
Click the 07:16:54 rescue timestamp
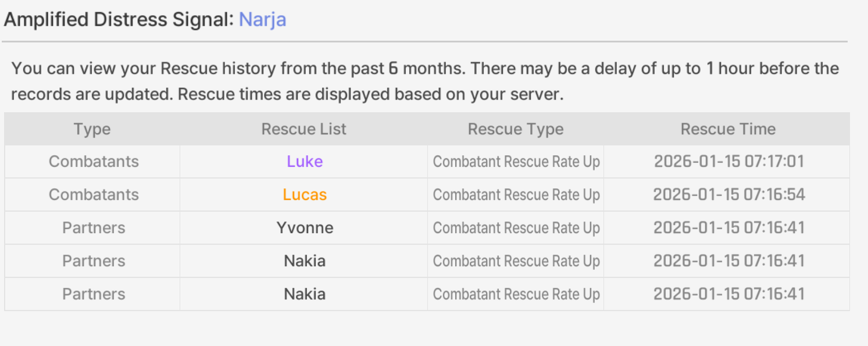click(728, 195)
